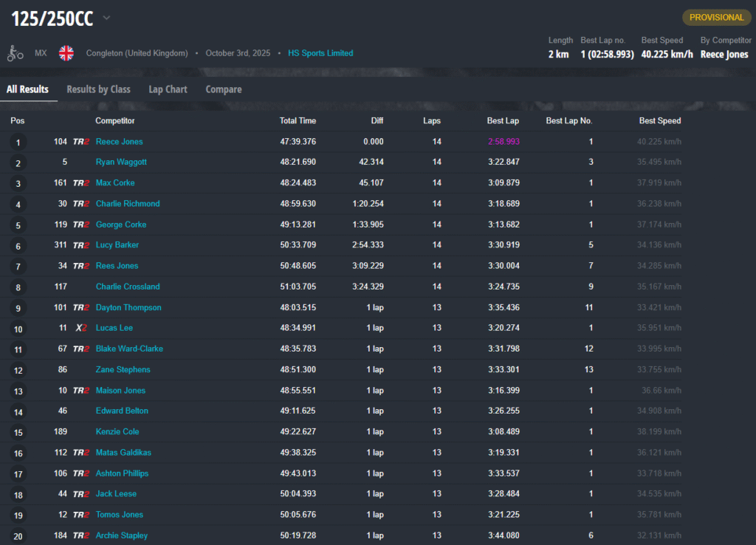This screenshot has width=756, height=545.
Task: Click X2 transponder icon beside Lucas Lee
Action: point(81,328)
